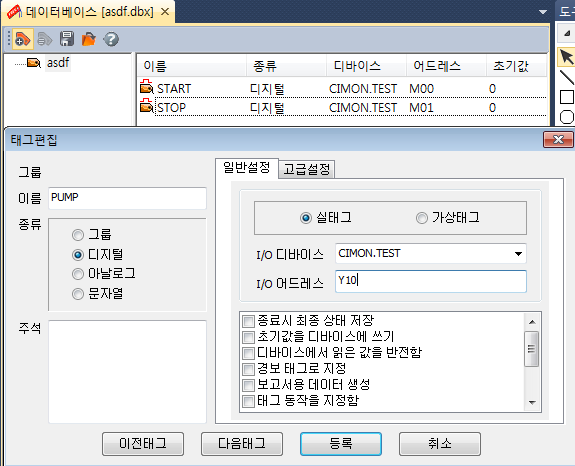
Task: Select the 디지털 type radio button
Action: pos(78,254)
